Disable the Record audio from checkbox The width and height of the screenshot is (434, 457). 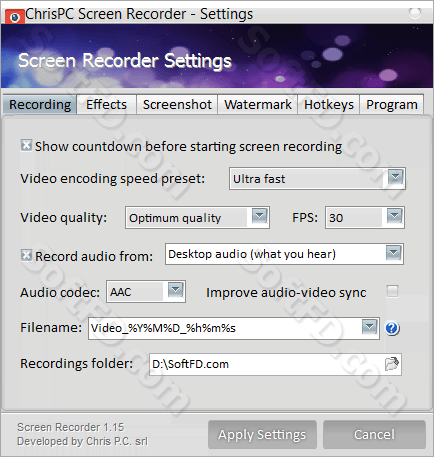[x=26, y=255]
